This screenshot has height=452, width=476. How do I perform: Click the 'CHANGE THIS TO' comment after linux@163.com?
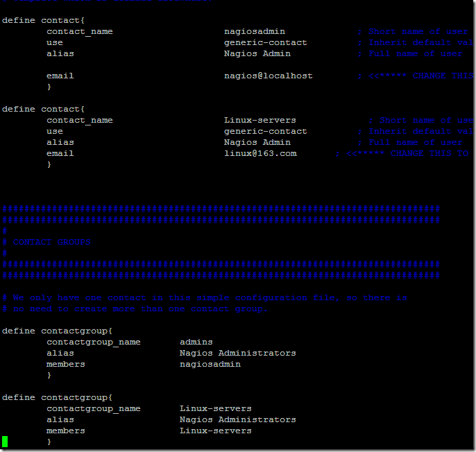point(430,153)
